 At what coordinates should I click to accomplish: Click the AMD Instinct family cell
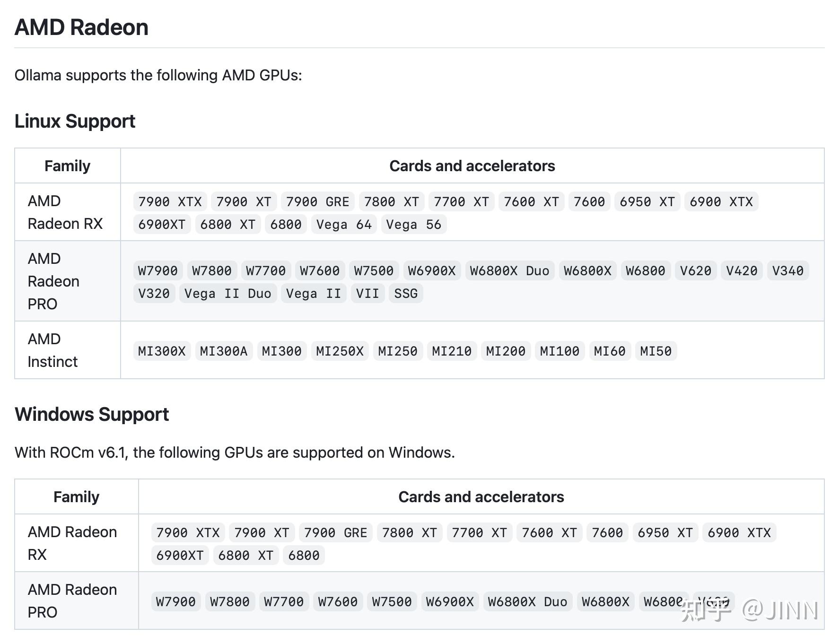(x=52, y=350)
